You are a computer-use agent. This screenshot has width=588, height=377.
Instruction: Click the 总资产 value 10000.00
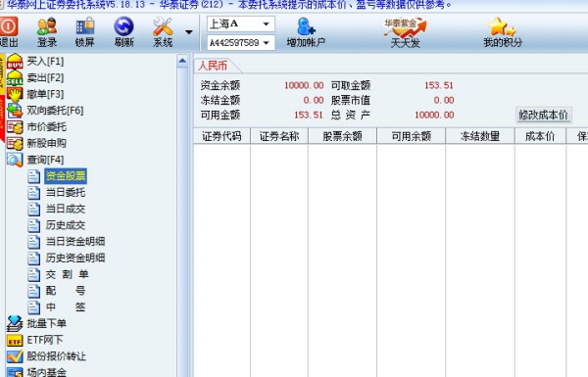pyautogui.click(x=434, y=115)
